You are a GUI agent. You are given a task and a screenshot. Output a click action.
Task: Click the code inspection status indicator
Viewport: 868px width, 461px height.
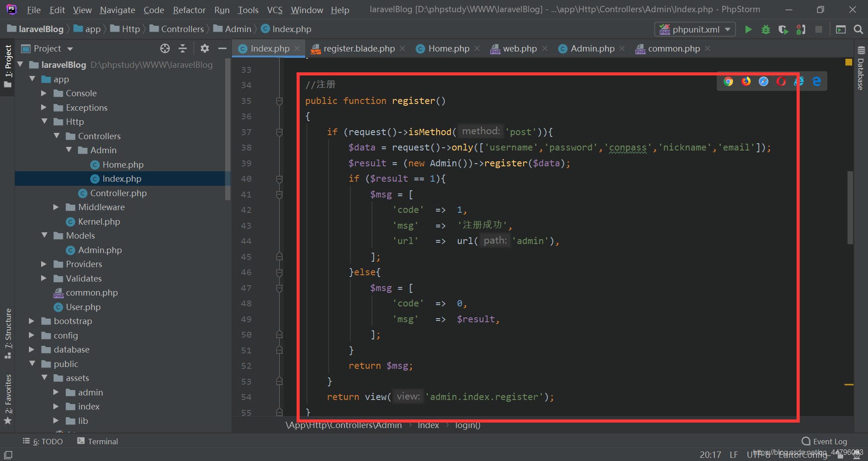pos(849,62)
